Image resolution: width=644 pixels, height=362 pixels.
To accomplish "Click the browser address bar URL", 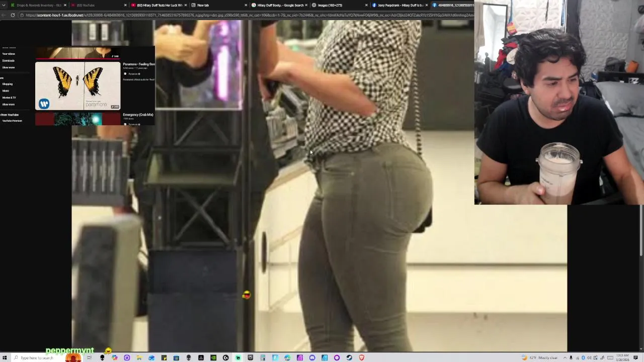I will 249,15.
